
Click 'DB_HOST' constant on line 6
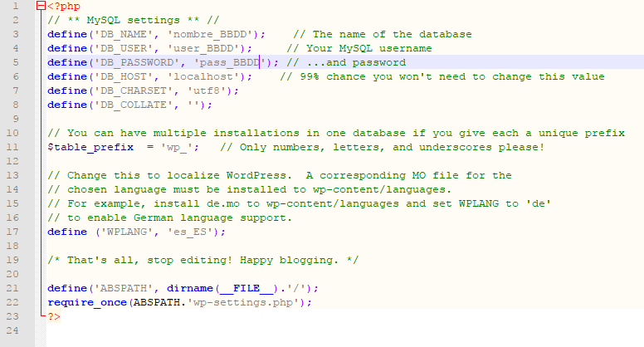123,77
